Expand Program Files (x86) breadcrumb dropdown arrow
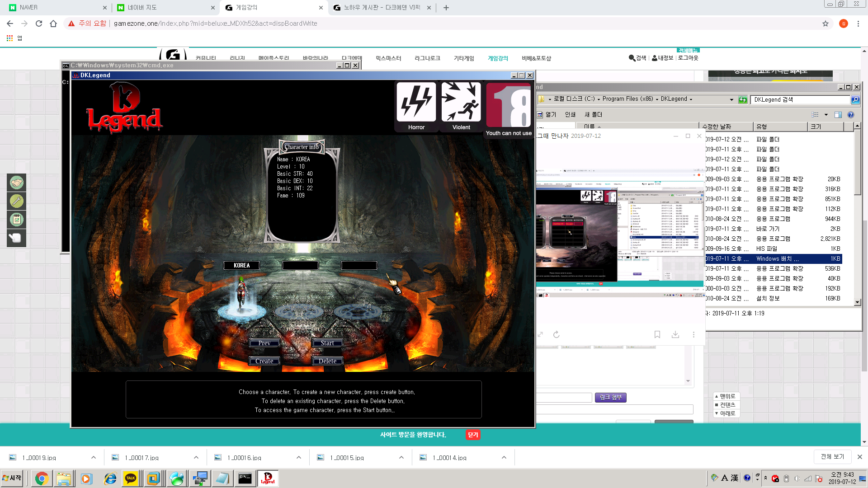This screenshot has width=868, height=488. tap(657, 99)
